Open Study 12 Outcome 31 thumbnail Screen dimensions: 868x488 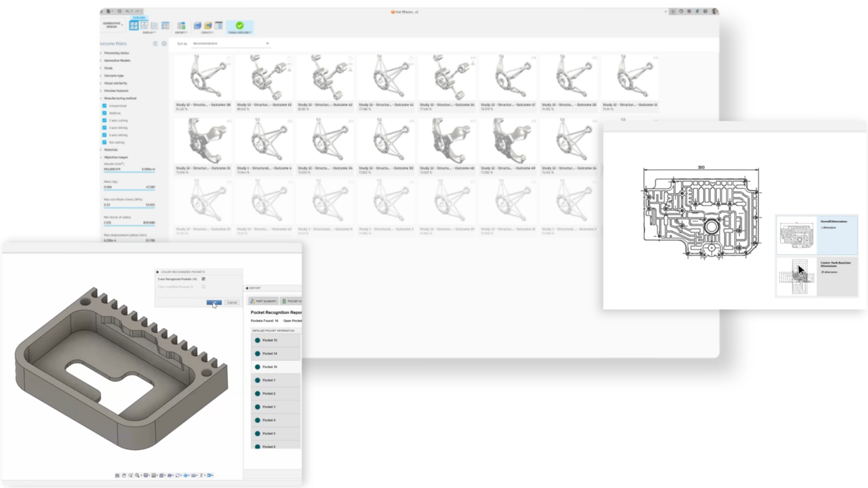pyautogui.click(x=203, y=141)
